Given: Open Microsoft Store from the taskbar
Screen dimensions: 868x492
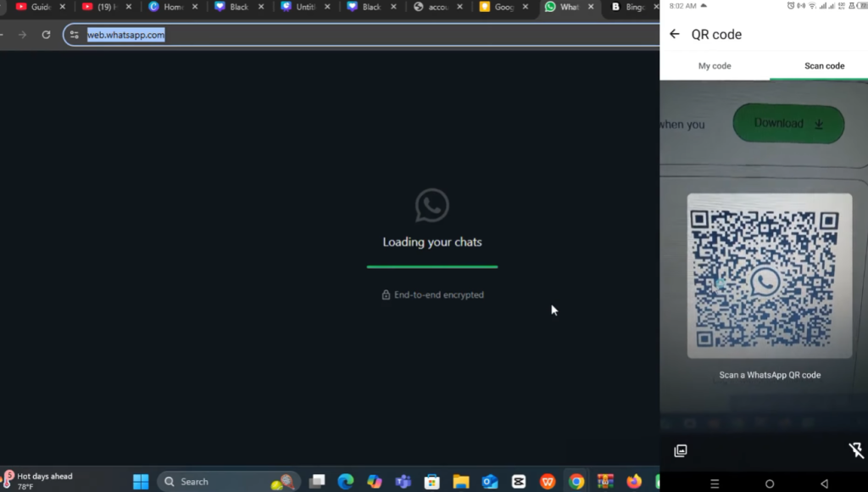Looking at the screenshot, I should coord(431,482).
